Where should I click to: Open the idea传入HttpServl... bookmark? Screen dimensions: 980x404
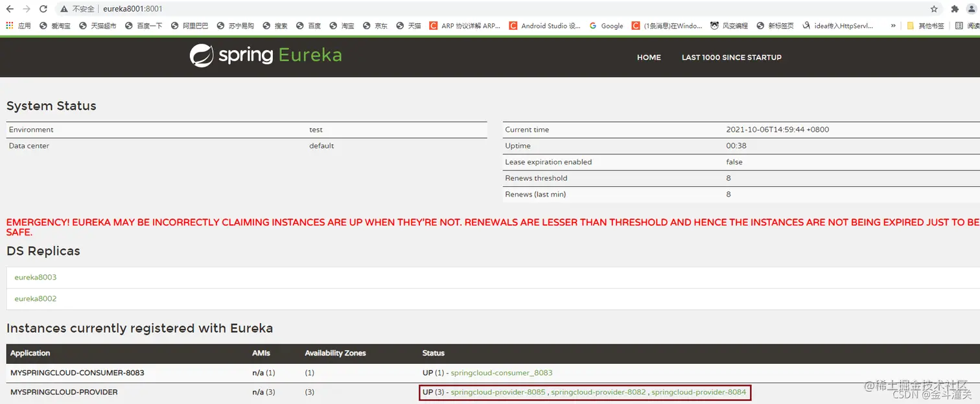[838, 26]
